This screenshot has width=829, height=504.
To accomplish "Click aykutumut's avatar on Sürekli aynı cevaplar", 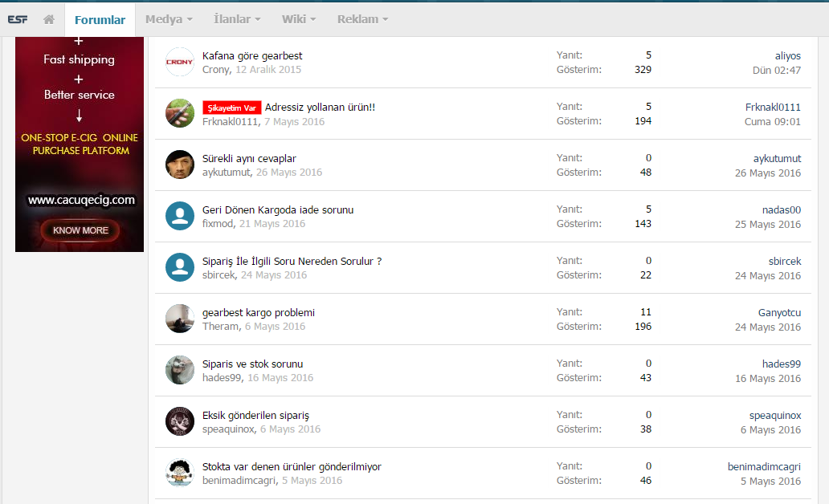I will (180, 165).
